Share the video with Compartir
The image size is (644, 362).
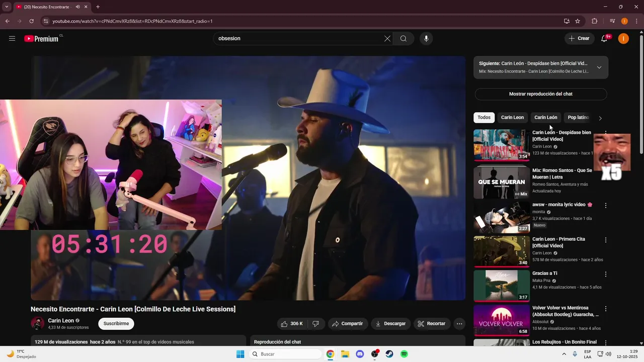(x=348, y=324)
